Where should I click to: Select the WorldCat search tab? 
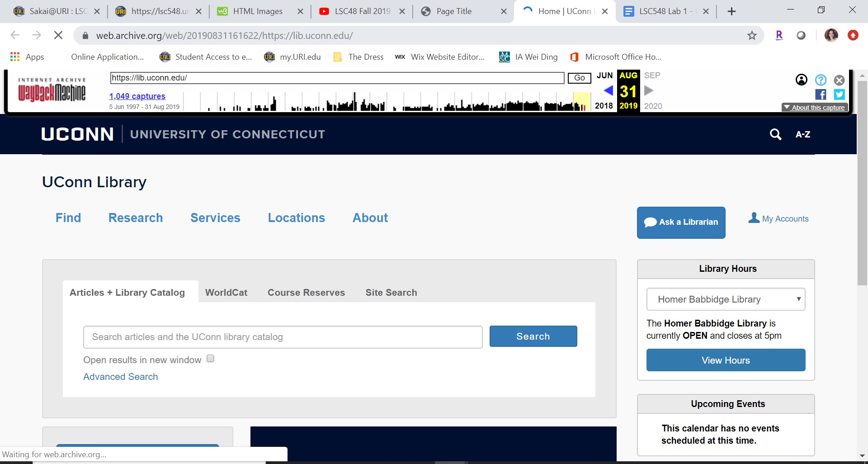coord(226,293)
